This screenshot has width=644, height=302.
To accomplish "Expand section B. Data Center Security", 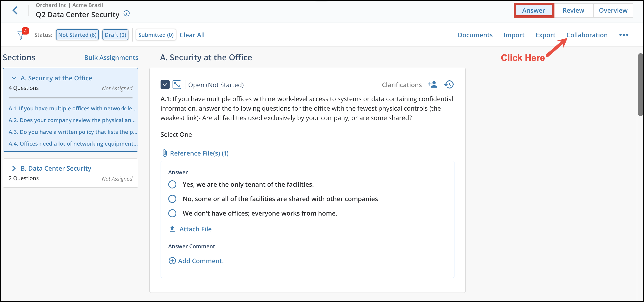I will 14,168.
